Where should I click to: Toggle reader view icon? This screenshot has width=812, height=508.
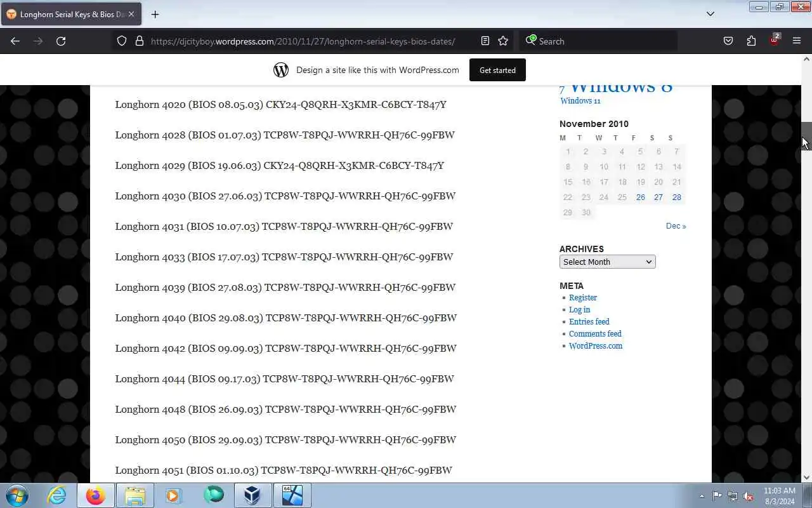(485, 41)
